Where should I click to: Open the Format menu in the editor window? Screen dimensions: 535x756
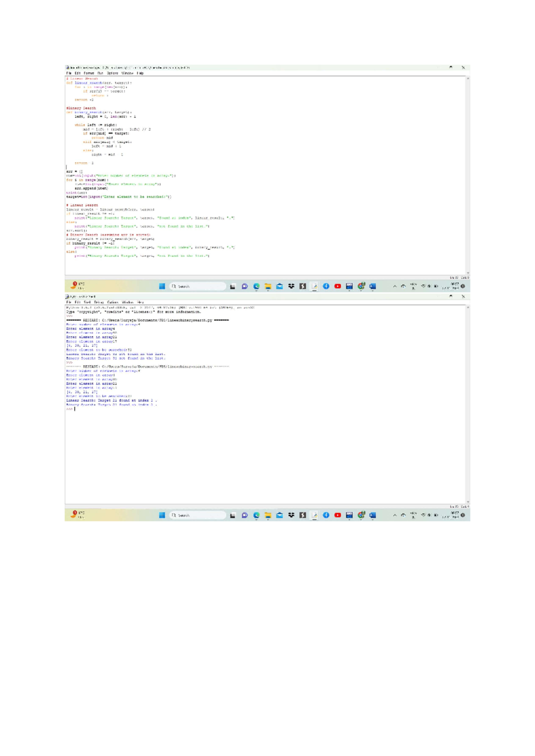tap(89, 73)
